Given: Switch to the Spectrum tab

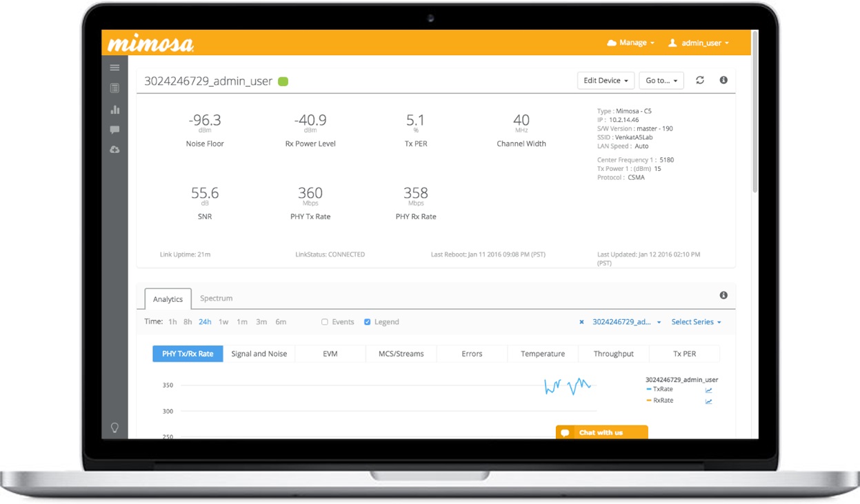Looking at the screenshot, I should (x=216, y=299).
